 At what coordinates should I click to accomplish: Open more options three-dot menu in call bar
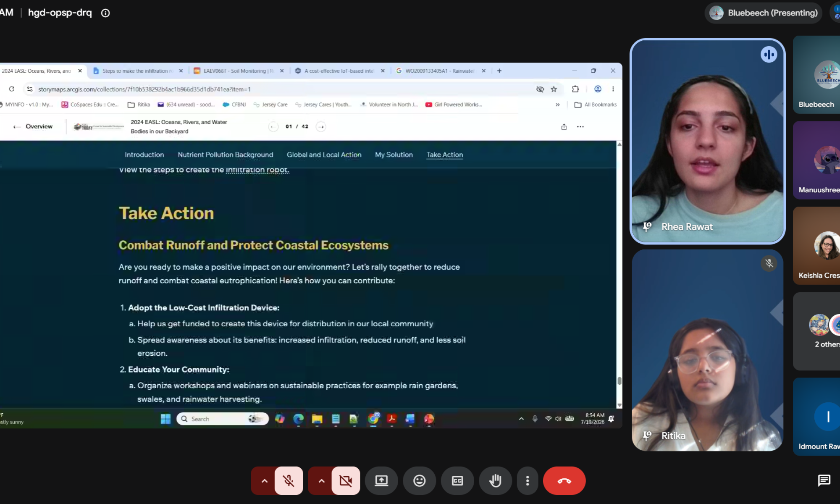[528, 480]
